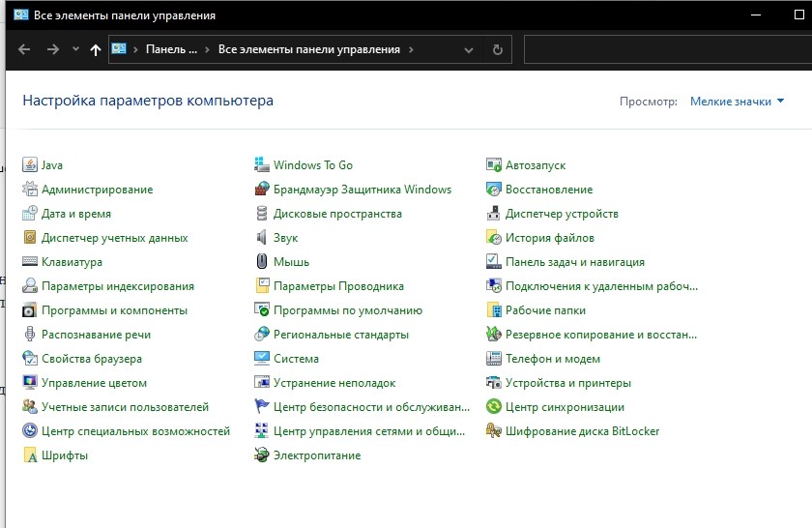Select Все элементы панели управления breadcrumb

click(308, 49)
